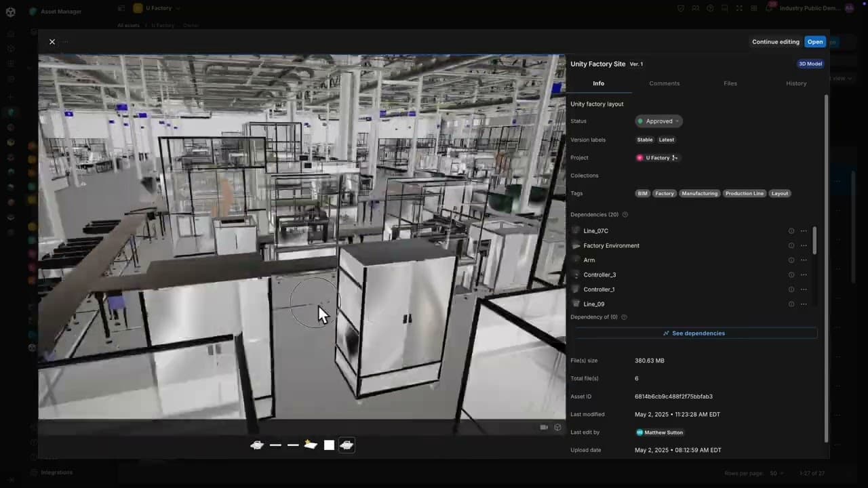Image resolution: width=868 pixels, height=488 pixels.
Task: Open the more options menu for Line_09
Action: (804, 304)
